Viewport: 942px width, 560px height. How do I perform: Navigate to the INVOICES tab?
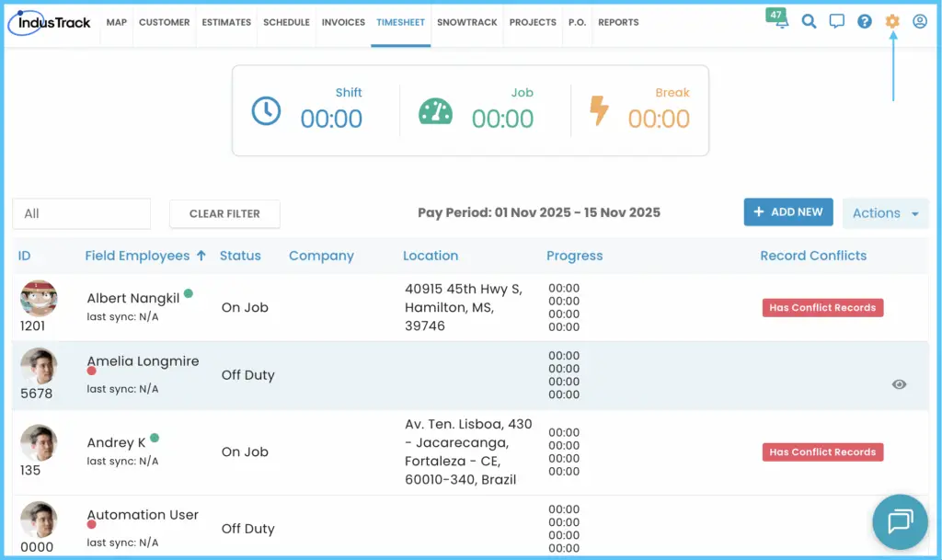pyautogui.click(x=343, y=22)
